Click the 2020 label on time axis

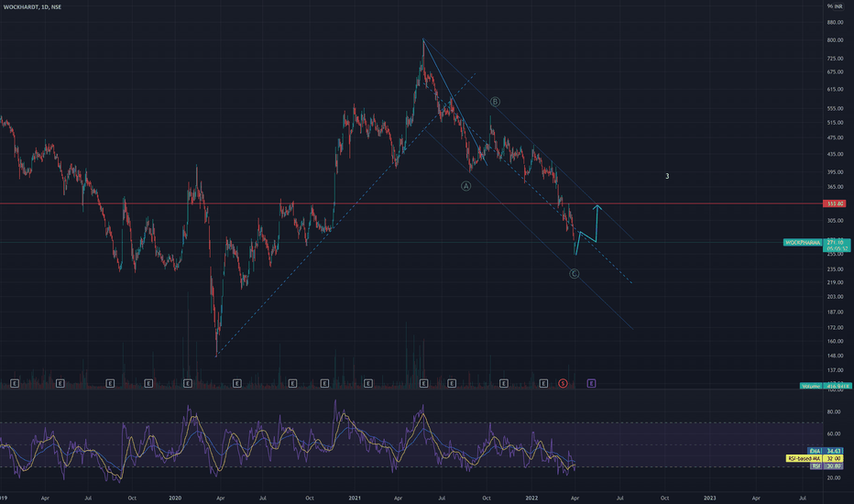(x=175, y=498)
